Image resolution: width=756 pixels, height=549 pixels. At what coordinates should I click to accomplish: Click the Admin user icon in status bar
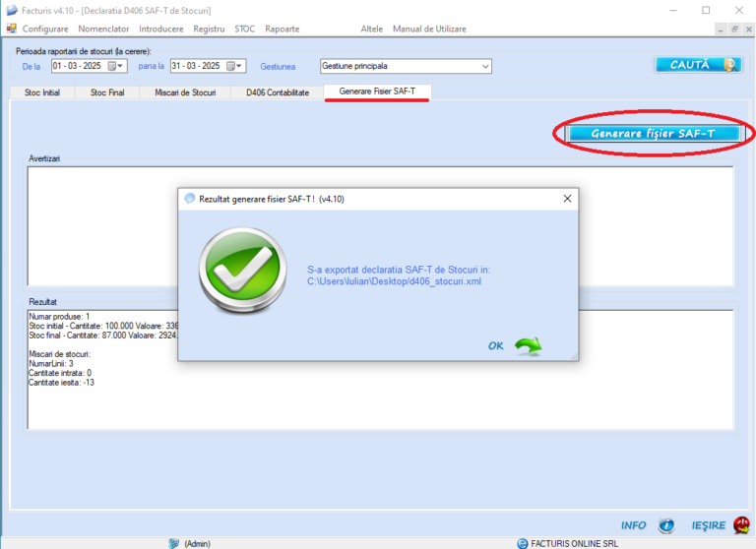(x=173, y=542)
